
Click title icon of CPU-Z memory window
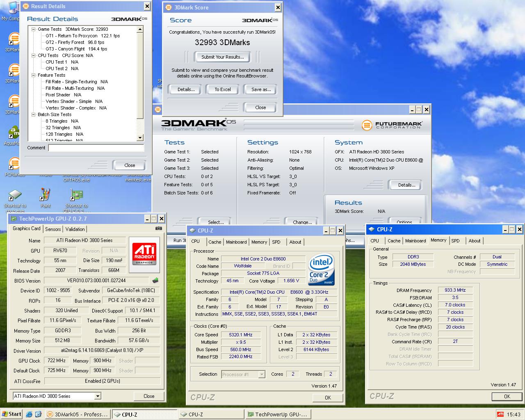pos(372,229)
